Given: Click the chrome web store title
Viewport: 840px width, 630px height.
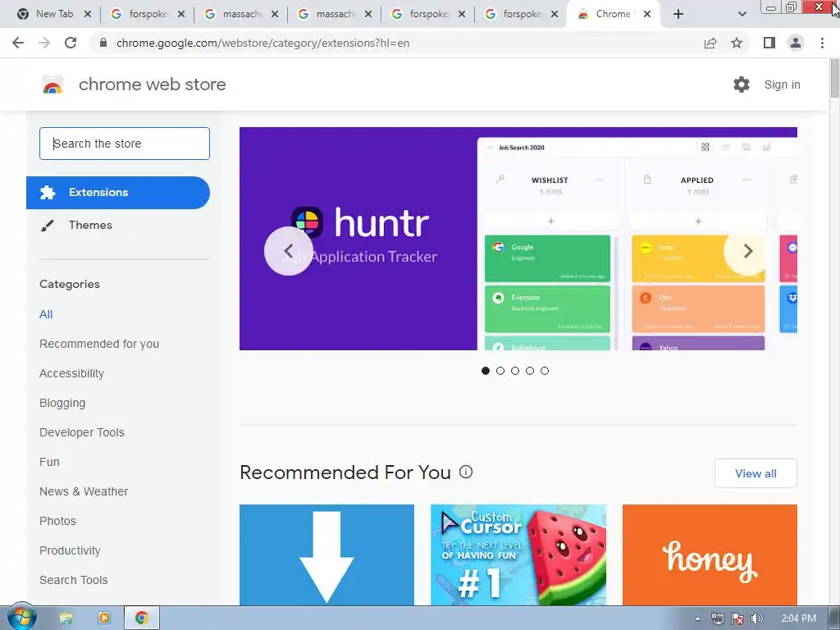Looking at the screenshot, I should [152, 84].
